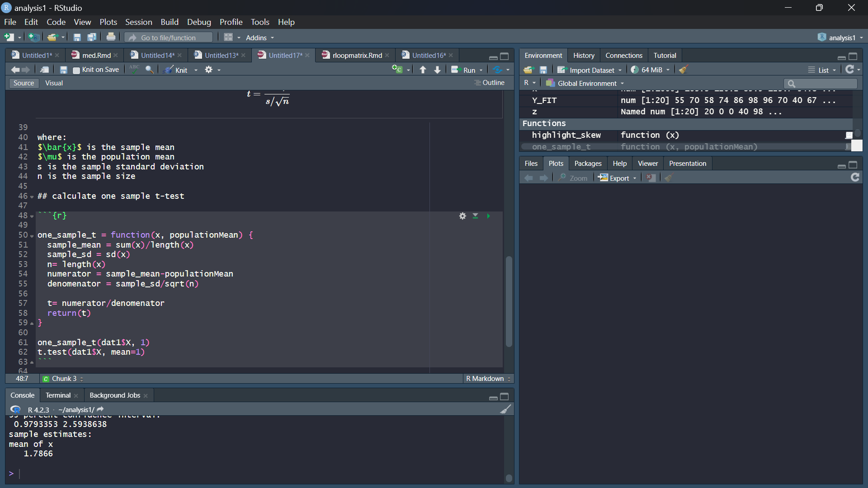
Task: Click the console vertical scrollbar thumb
Action: pos(509,478)
